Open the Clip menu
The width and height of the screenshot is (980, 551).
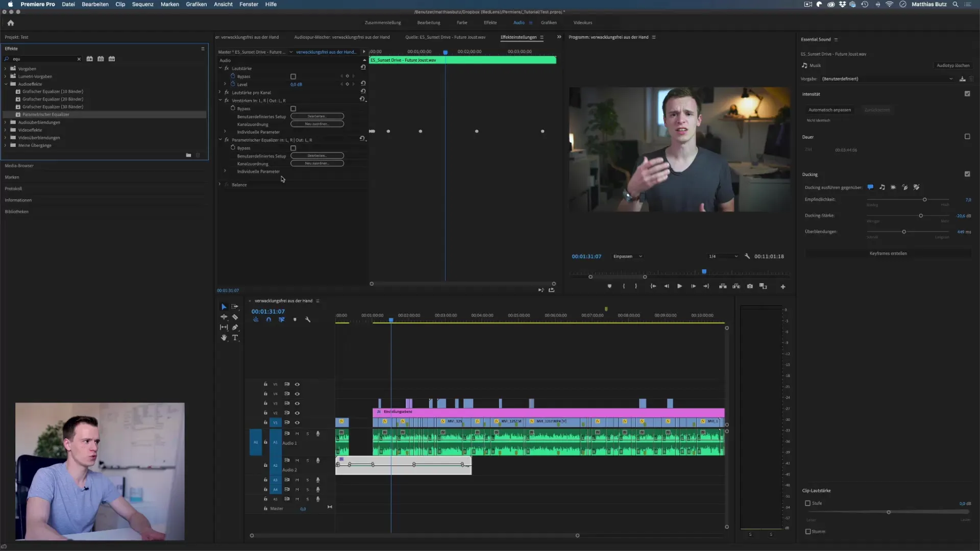(120, 4)
